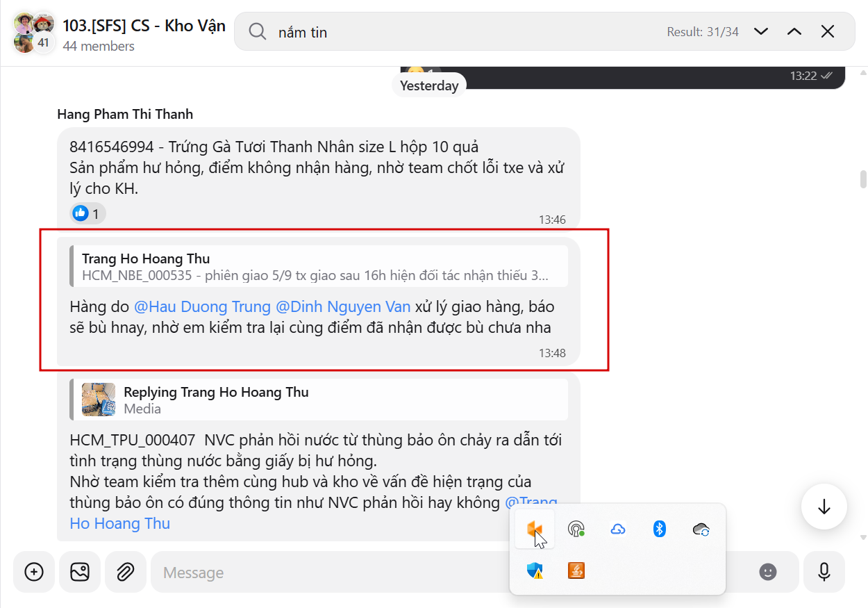Click the Media thumbnail in the reply quote
The height and width of the screenshot is (608, 868).
99,400
